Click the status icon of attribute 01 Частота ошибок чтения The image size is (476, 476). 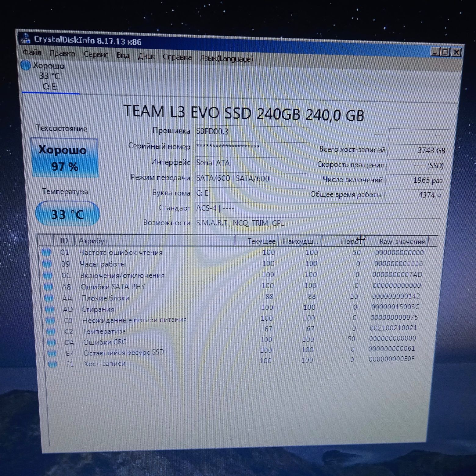coord(46,252)
